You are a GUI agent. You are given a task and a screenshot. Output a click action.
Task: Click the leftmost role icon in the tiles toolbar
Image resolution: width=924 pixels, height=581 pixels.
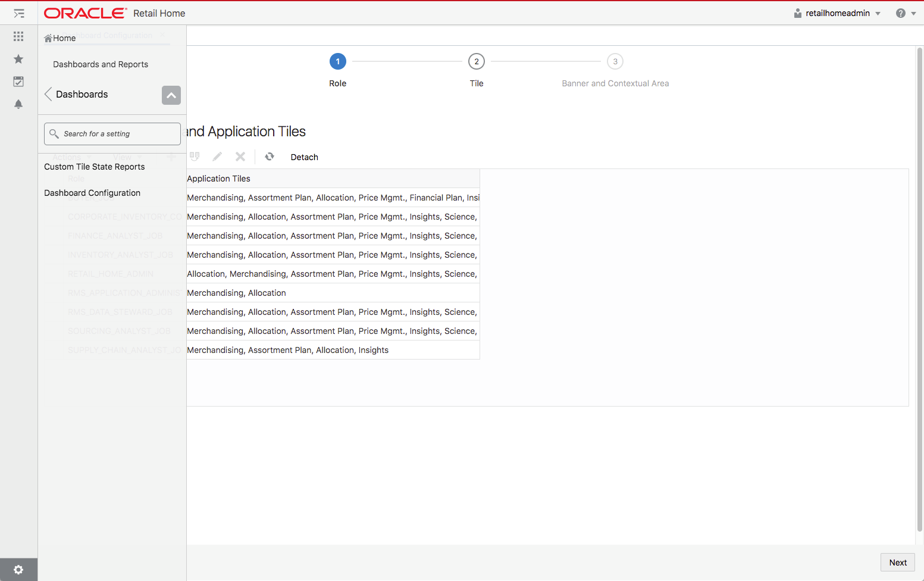point(194,157)
